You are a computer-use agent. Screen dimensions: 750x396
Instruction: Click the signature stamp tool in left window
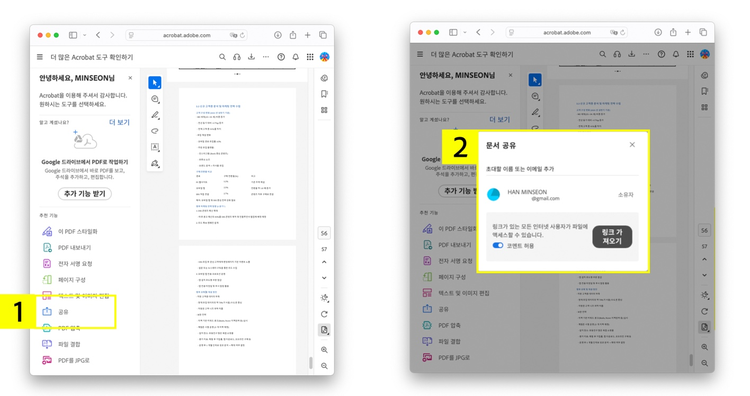point(155,163)
